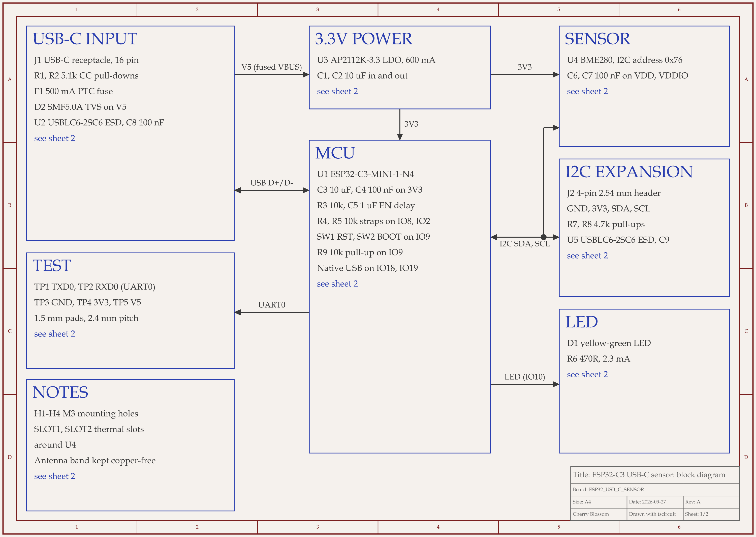This screenshot has width=756, height=537.
Task: Select the SENSOR block heading
Action: (597, 39)
